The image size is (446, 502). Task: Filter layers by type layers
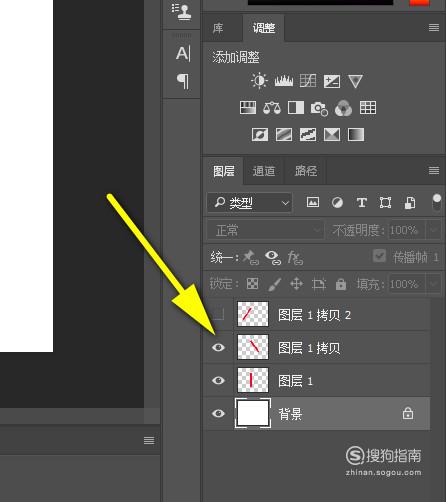[361, 202]
